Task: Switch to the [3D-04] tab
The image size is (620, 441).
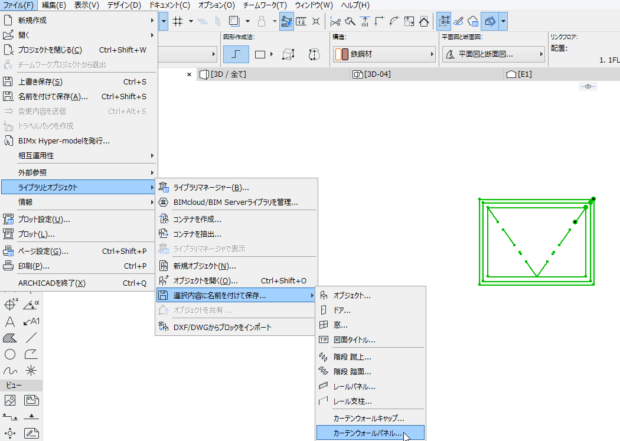Action: pyautogui.click(x=426, y=74)
